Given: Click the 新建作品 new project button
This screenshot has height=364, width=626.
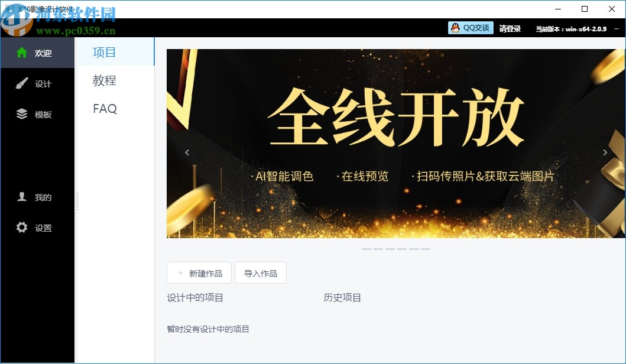Looking at the screenshot, I should tap(199, 272).
